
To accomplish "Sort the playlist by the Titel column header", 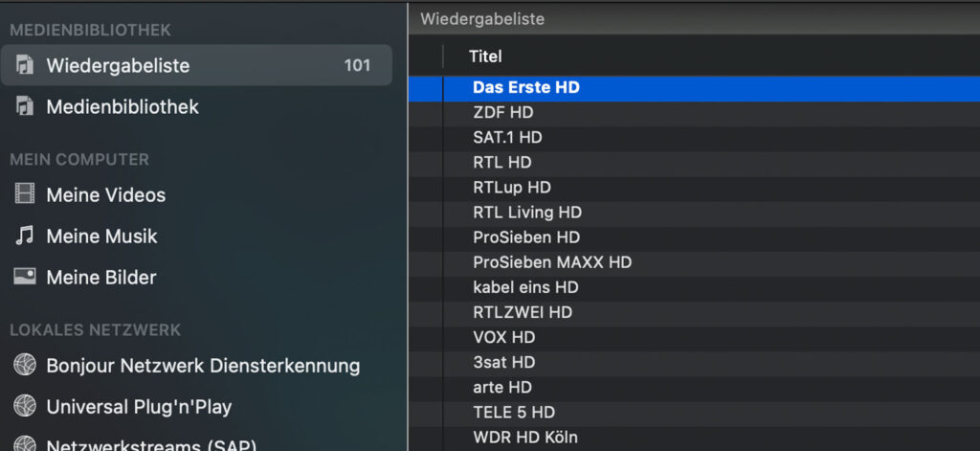I will pos(485,56).
